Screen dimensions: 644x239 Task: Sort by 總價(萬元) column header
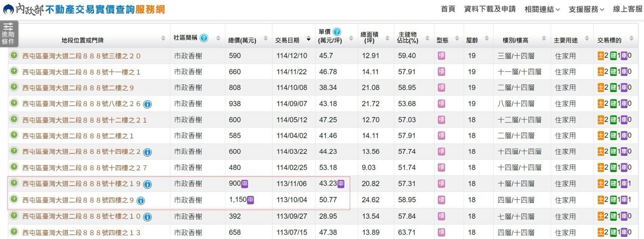(244, 40)
